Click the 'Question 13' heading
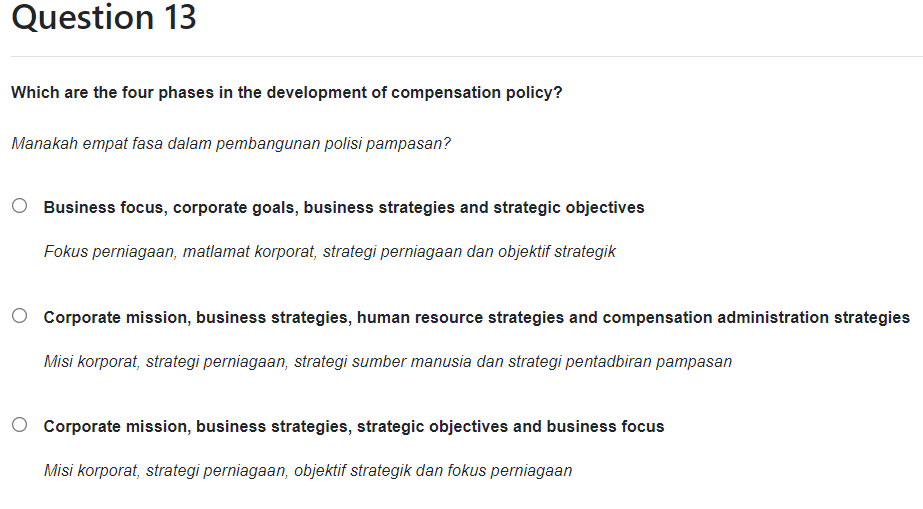Screen dimensions: 923x509 tap(104, 18)
